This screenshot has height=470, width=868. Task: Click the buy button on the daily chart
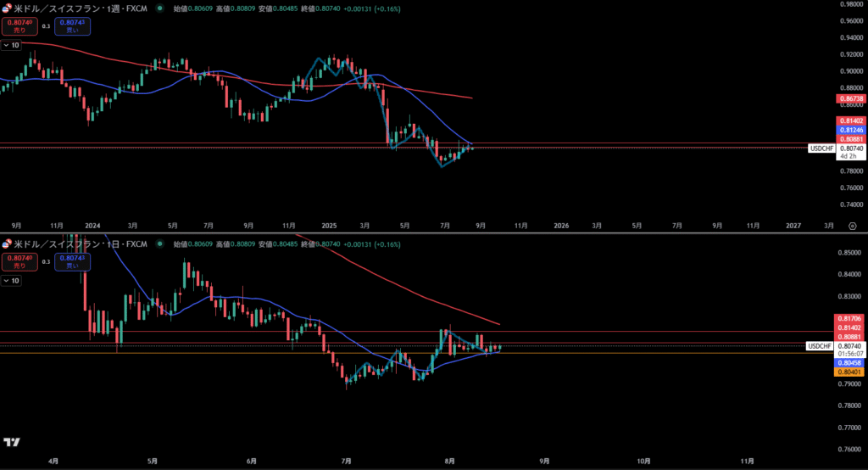(72, 261)
